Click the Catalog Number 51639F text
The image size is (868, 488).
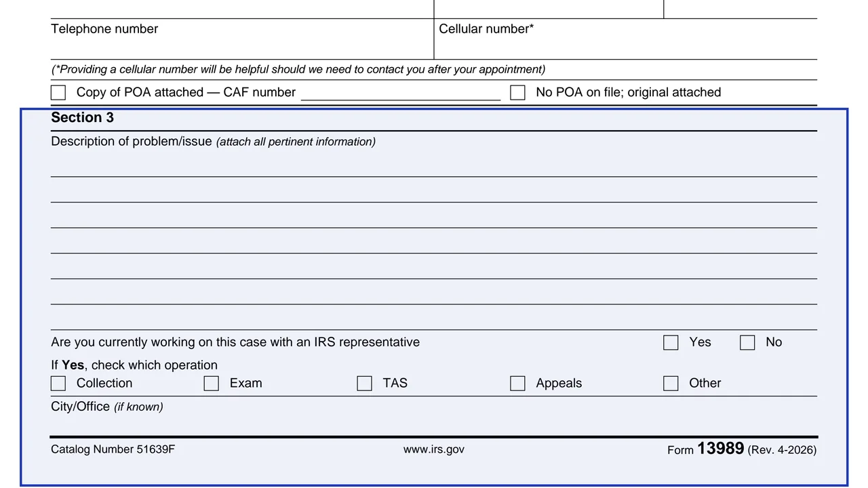pos(113,449)
